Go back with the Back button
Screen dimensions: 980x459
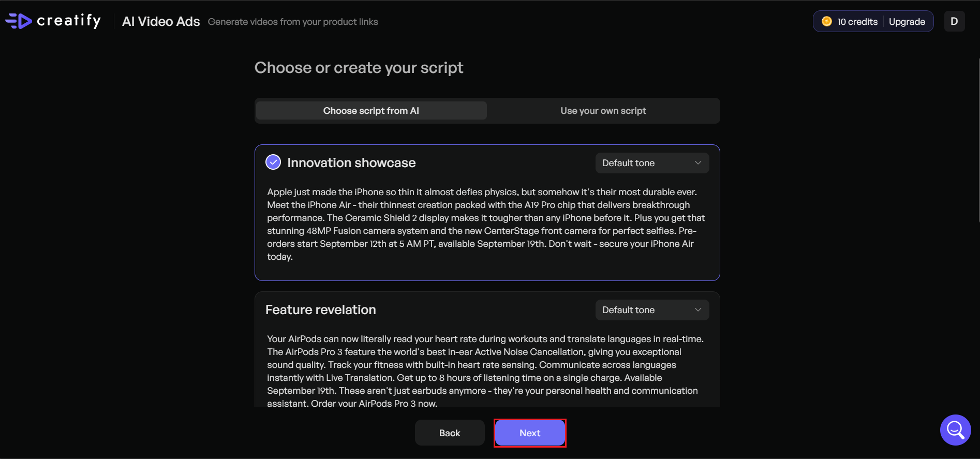pos(450,433)
